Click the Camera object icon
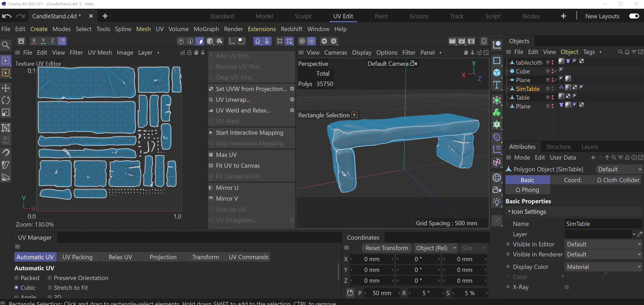The width and height of the screenshot is (644, 305). [x=496, y=190]
